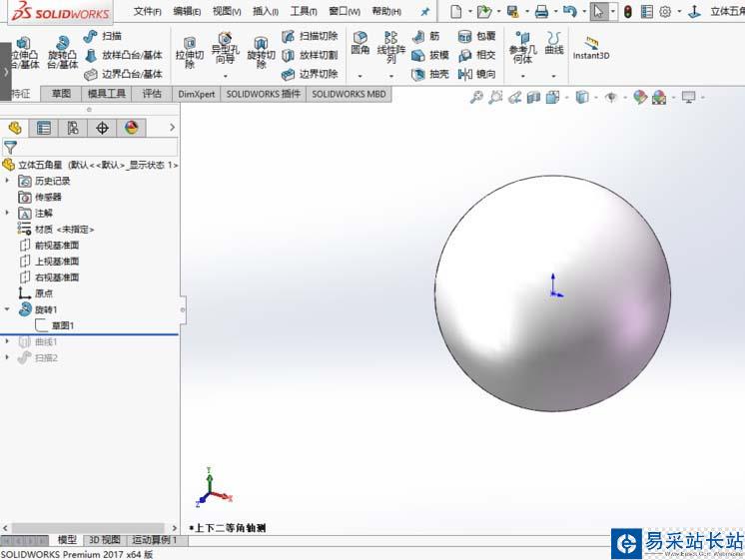This screenshot has width=745, height=560.
Task: Click the 旋转凸台/基体 revolve boss tool
Action: pos(62,53)
